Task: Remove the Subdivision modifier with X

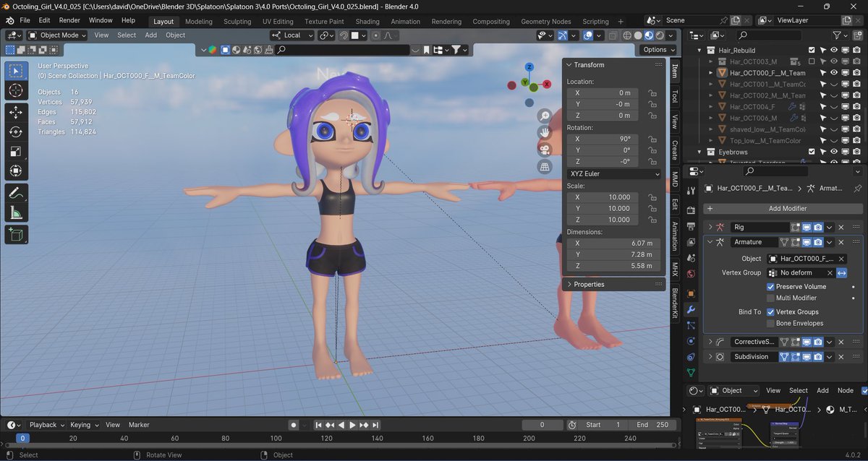Action: point(841,357)
